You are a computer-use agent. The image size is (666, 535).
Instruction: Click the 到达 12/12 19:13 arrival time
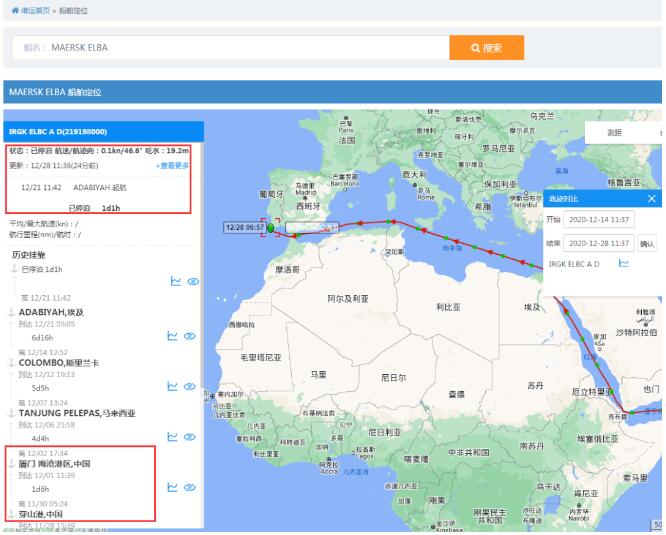(x=46, y=374)
